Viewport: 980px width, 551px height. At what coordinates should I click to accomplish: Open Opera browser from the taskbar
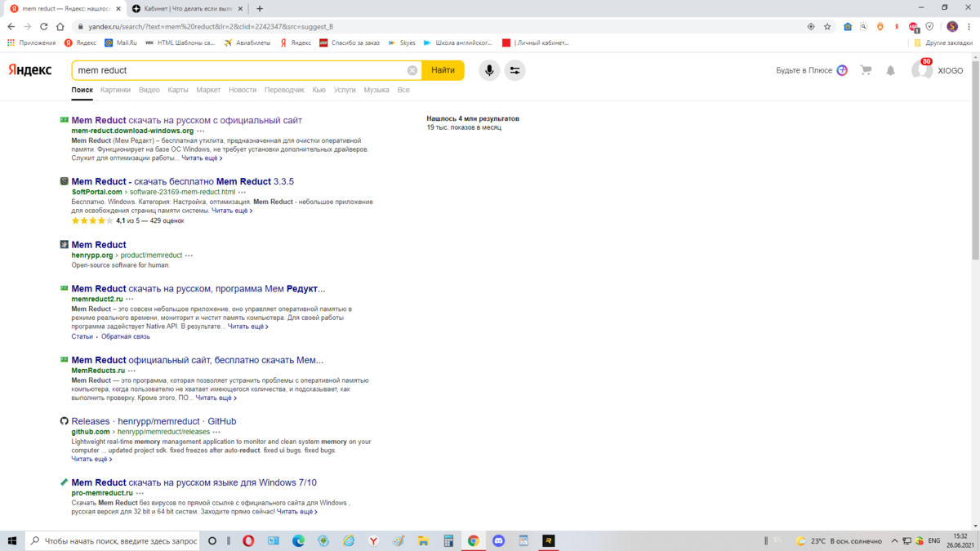[x=248, y=540]
